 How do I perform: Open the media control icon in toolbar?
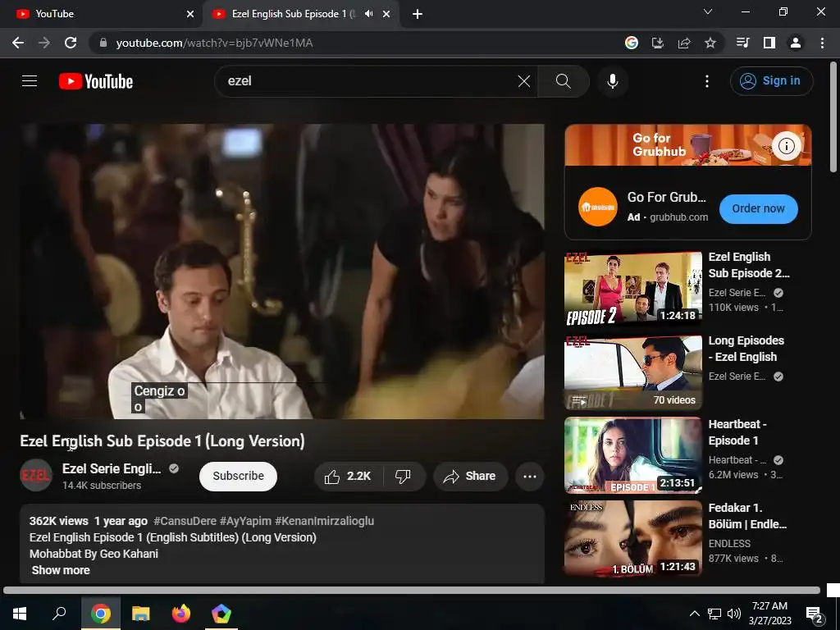[742, 43]
